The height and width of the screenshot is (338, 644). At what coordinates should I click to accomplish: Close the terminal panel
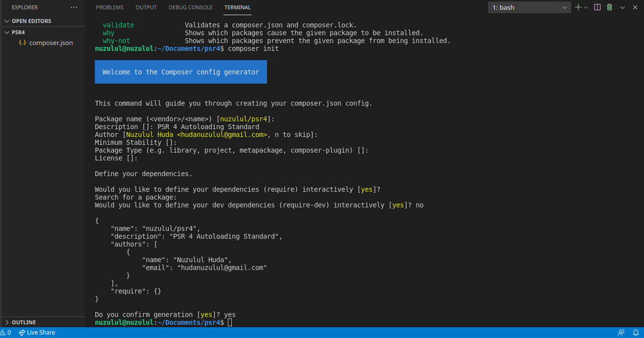coord(635,7)
